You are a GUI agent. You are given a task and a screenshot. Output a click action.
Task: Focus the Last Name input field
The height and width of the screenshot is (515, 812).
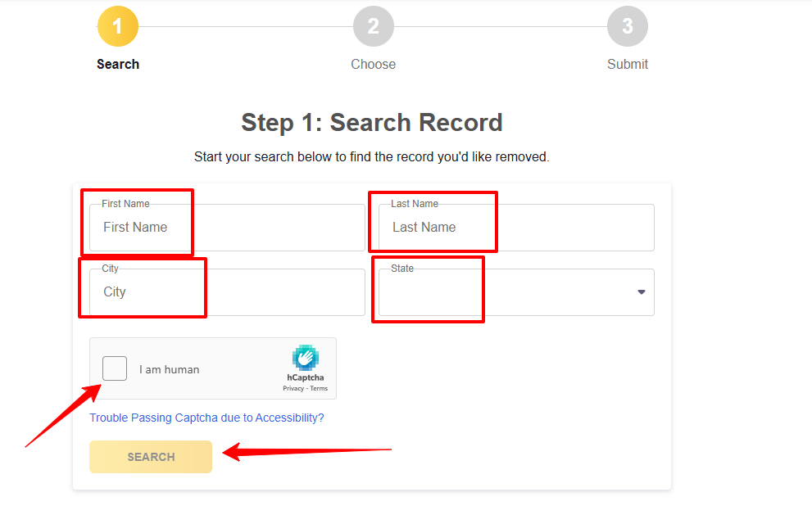pyautogui.click(x=516, y=228)
